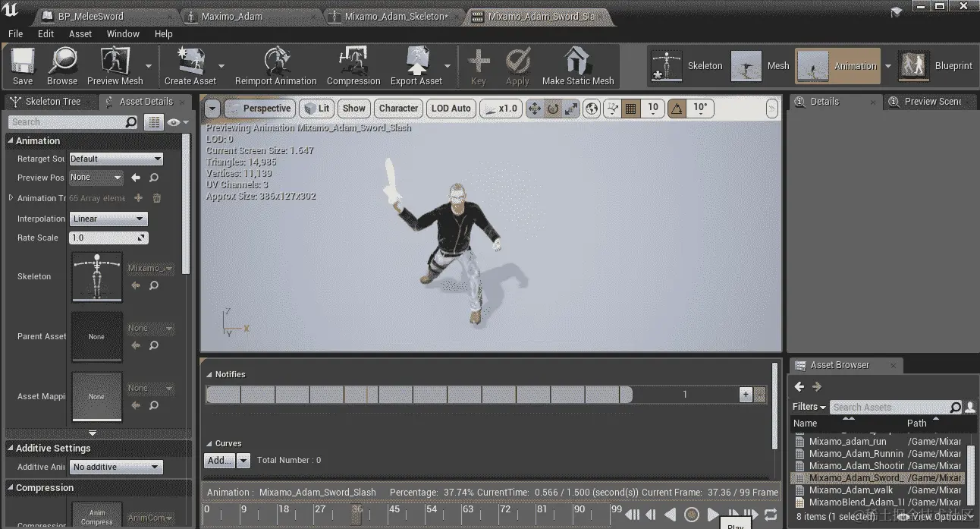Click the animation timeline scrub bar
This screenshot has height=529, width=980.
pyautogui.click(x=413, y=513)
